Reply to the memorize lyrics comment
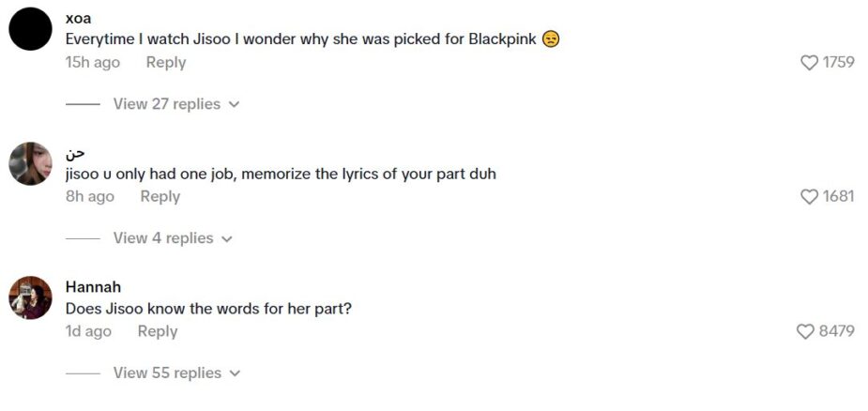Screen dimensions: 868x411 [160, 197]
